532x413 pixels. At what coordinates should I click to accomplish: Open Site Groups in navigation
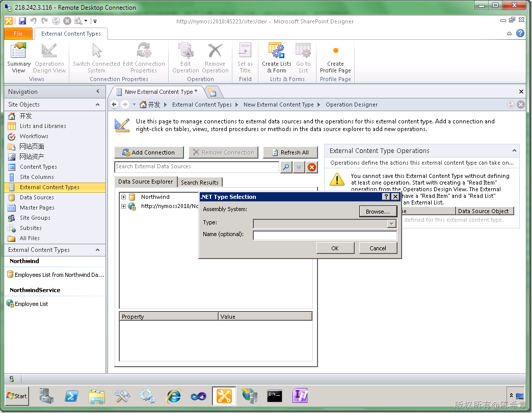[x=35, y=218]
